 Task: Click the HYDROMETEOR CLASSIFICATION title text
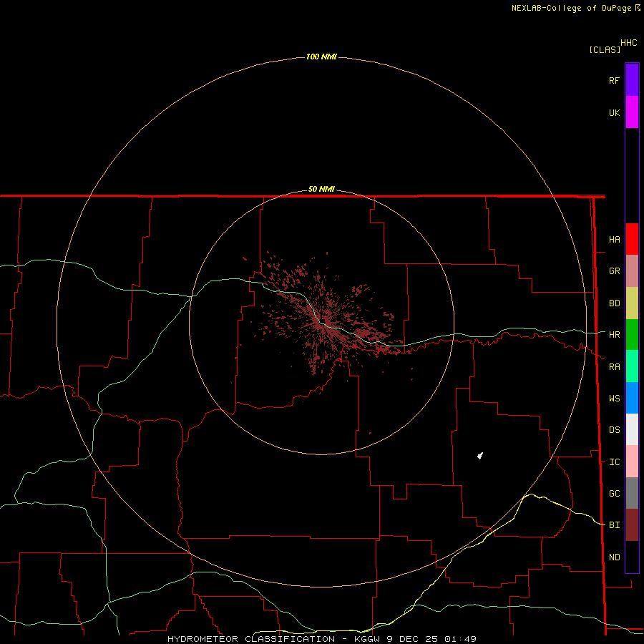[x=251, y=639]
